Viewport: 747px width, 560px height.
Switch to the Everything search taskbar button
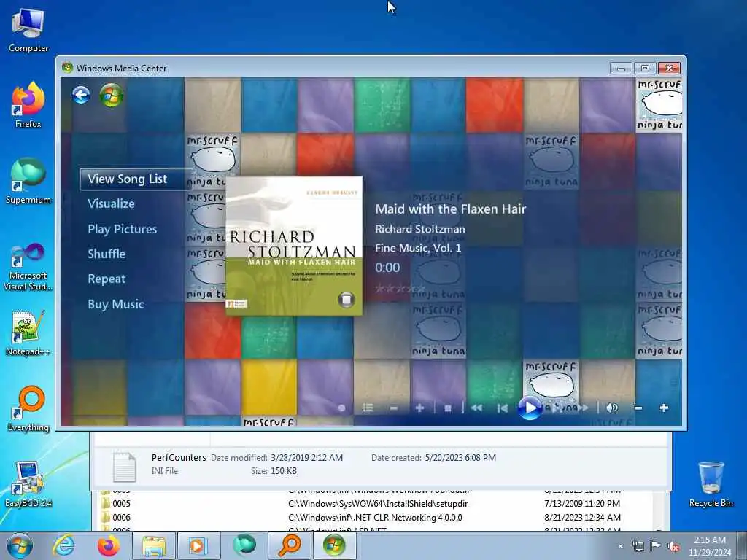coord(289,545)
